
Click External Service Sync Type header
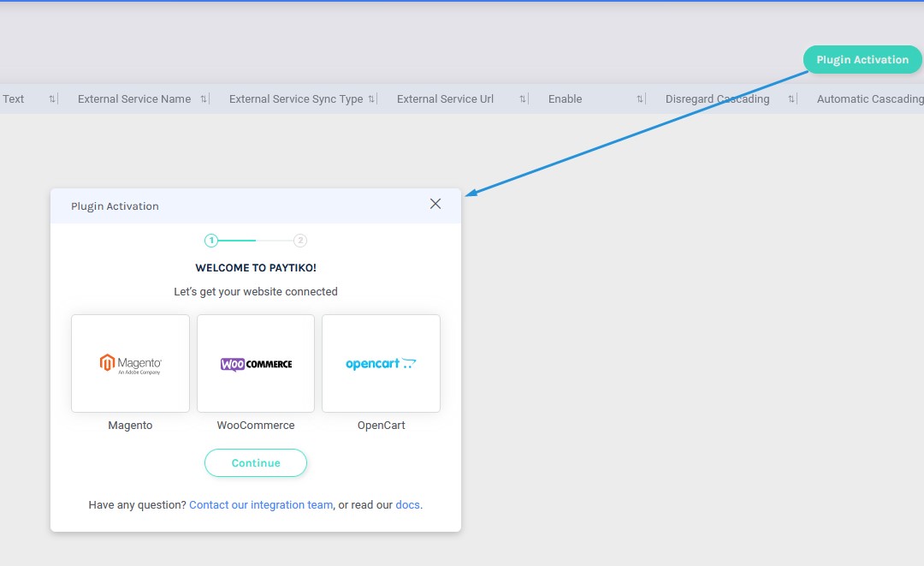296,99
